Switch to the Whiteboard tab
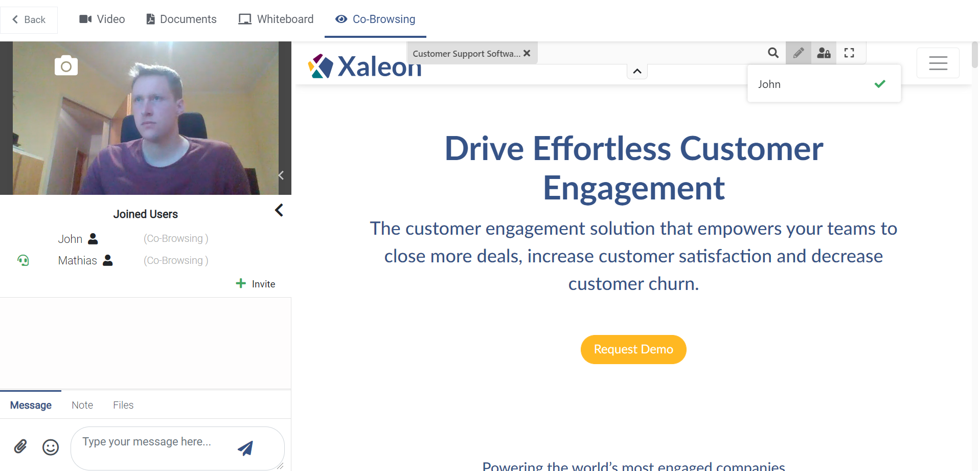The height and width of the screenshot is (471, 980). click(276, 19)
